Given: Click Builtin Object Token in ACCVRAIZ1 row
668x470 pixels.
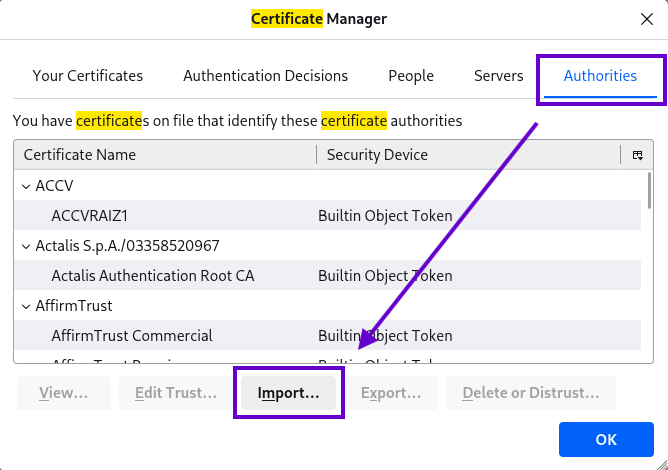Looking at the screenshot, I should coord(385,216).
